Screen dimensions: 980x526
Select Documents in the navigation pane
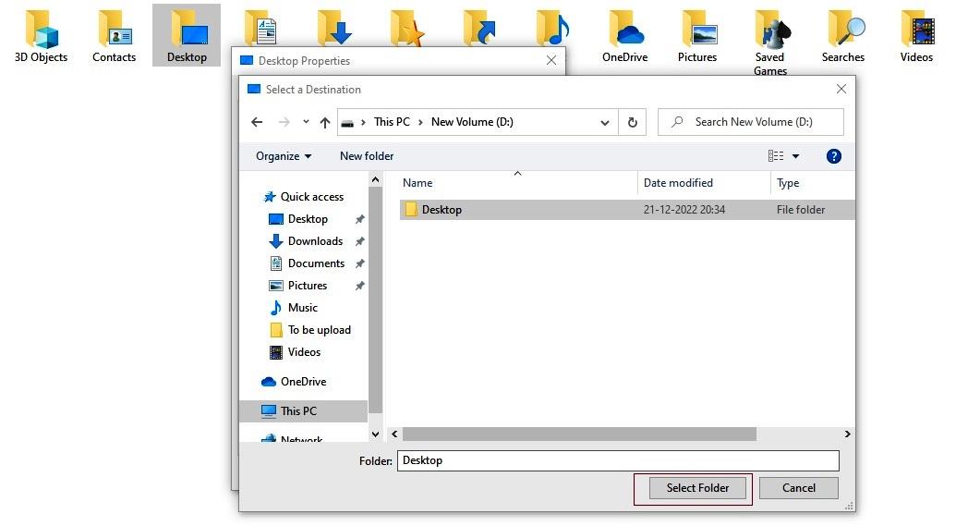(316, 263)
